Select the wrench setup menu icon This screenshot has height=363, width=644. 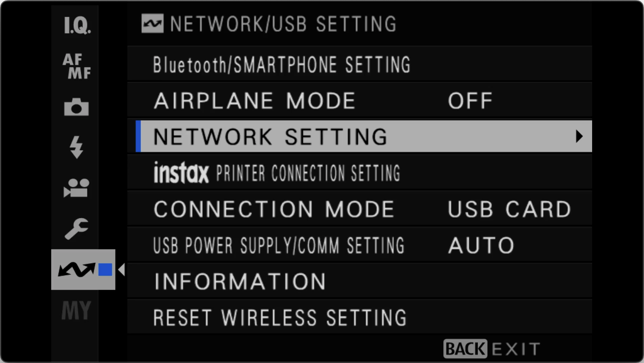[76, 229]
